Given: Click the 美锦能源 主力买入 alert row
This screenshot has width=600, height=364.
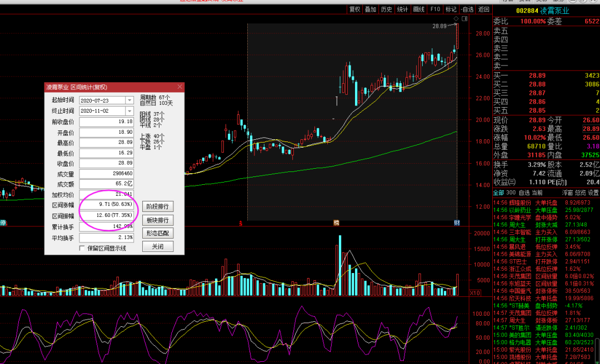Looking at the screenshot, I should (543, 254).
